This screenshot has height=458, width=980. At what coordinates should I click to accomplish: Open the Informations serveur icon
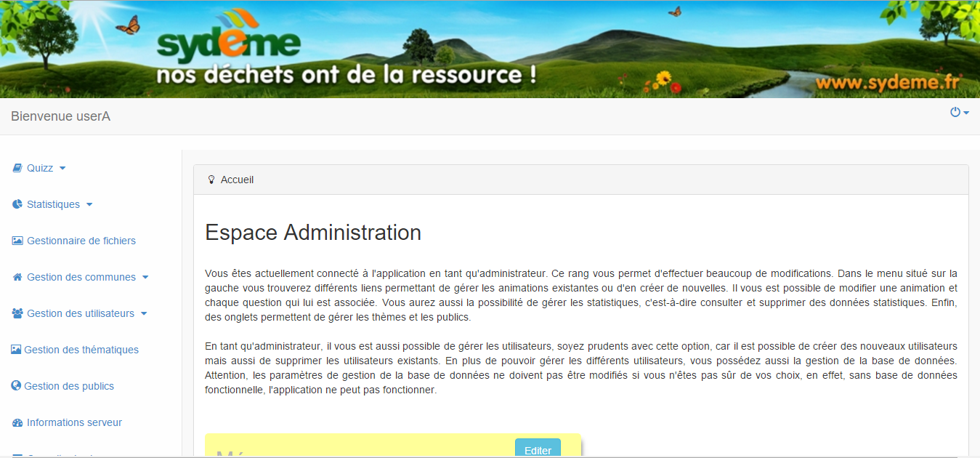tap(16, 422)
